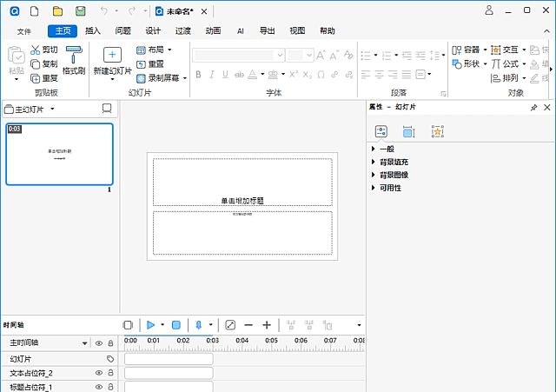Expand the 背景填充 section
The width and height of the screenshot is (556, 392).
373,162
